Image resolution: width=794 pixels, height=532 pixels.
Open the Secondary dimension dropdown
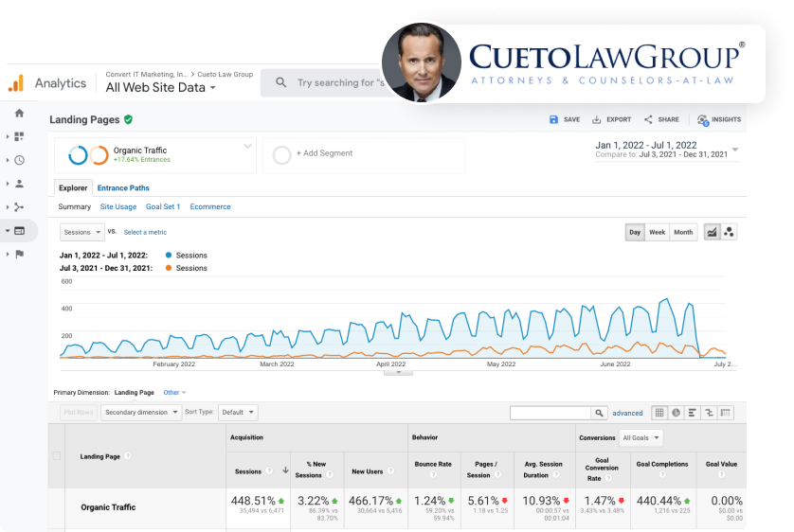141,412
